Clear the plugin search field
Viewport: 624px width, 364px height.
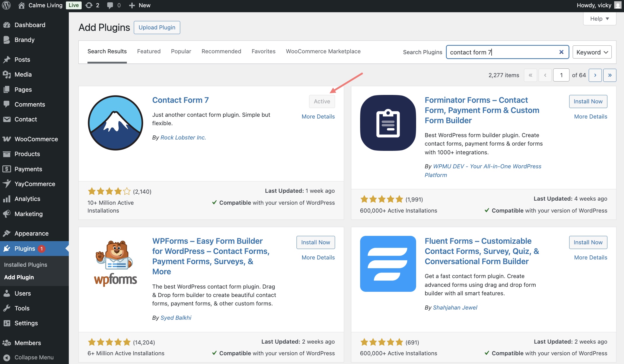561,52
